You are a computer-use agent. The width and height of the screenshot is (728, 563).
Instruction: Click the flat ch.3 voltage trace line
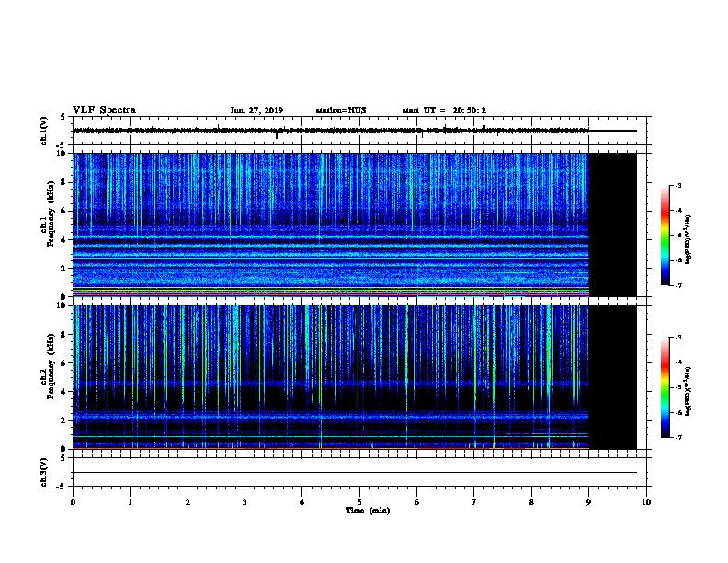point(355,473)
